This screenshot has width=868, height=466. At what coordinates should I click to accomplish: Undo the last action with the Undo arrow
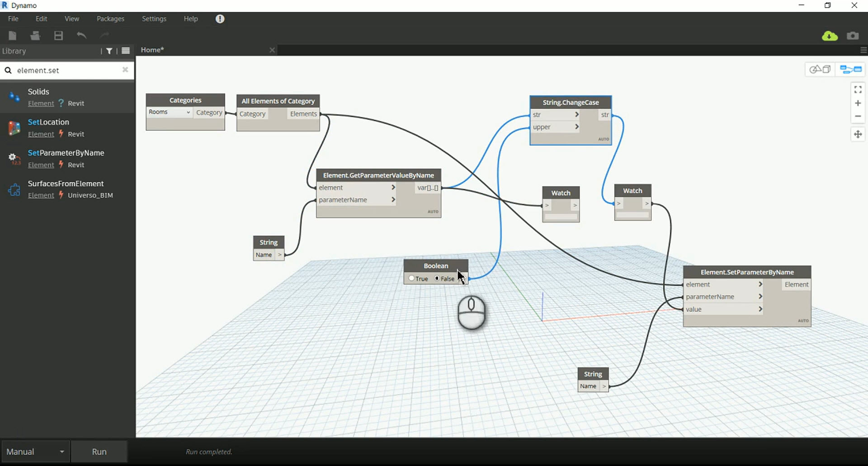click(x=81, y=35)
